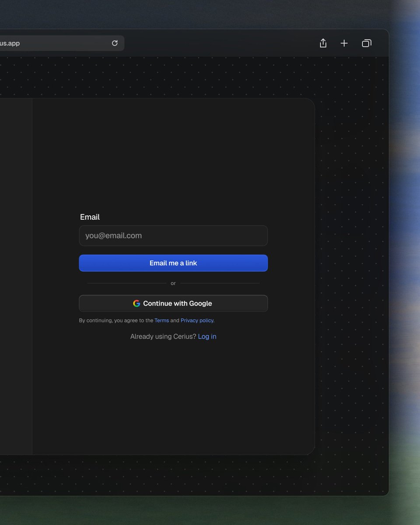Open the Terms link
Screen dimensions: 420x525
161,320
